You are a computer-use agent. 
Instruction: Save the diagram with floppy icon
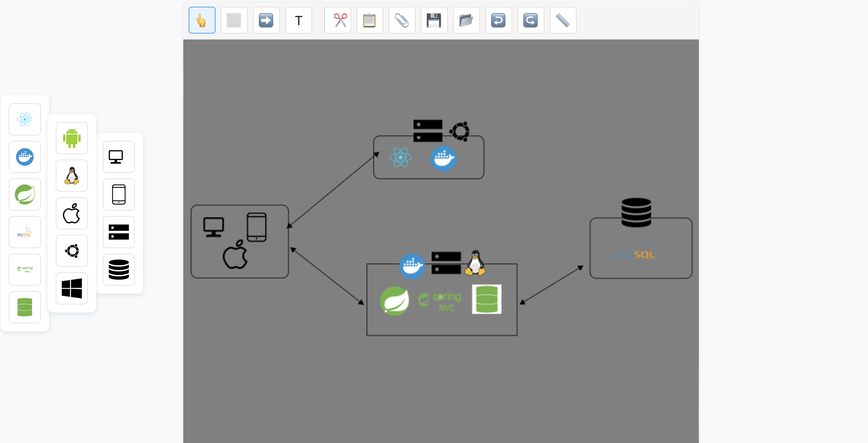(x=434, y=20)
